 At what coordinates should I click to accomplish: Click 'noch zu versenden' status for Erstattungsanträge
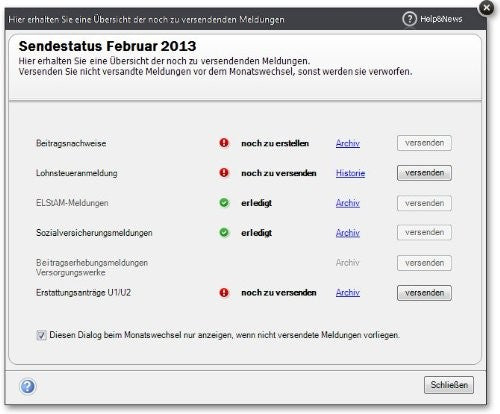(279, 293)
